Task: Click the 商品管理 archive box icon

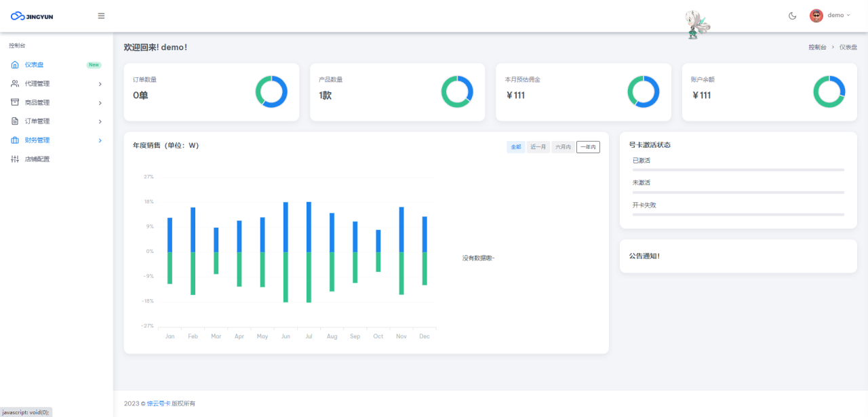Action: (15, 102)
